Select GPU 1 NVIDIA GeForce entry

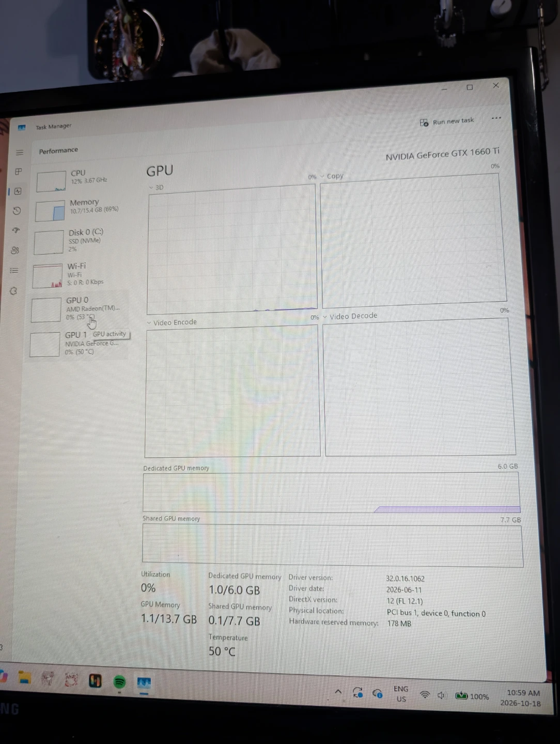tap(77, 344)
